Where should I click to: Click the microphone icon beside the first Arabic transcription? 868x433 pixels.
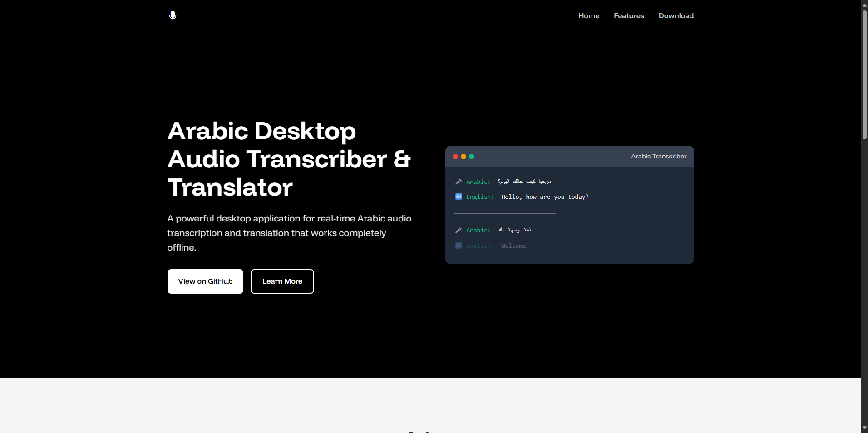pyautogui.click(x=458, y=182)
